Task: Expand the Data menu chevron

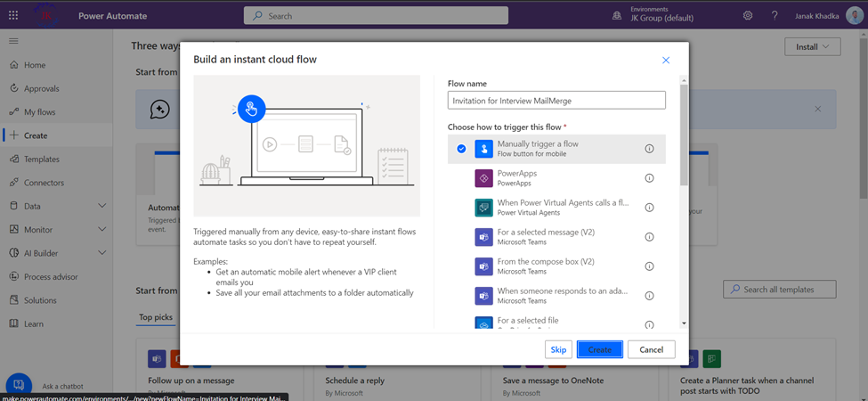Action: point(101,206)
